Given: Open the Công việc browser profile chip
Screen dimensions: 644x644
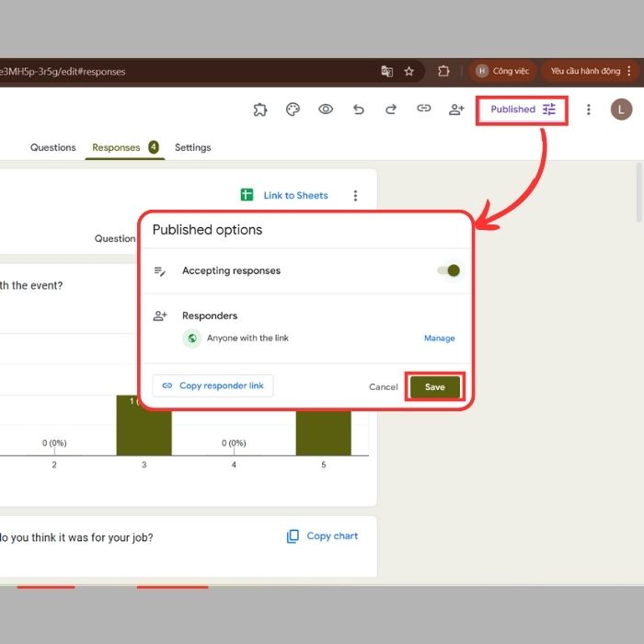Looking at the screenshot, I should pyautogui.click(x=502, y=71).
